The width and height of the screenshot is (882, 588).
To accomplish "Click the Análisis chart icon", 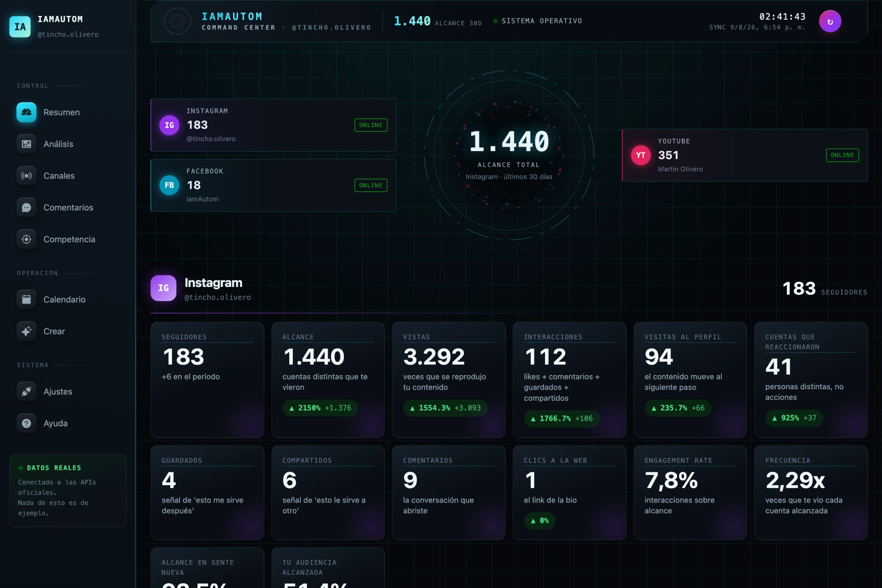I will coord(26,144).
